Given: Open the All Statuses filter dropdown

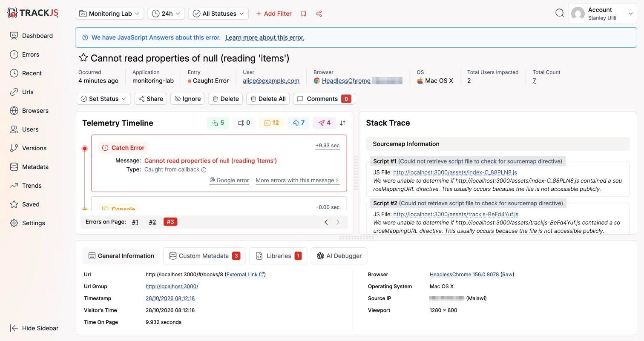Looking at the screenshot, I should click(218, 14).
